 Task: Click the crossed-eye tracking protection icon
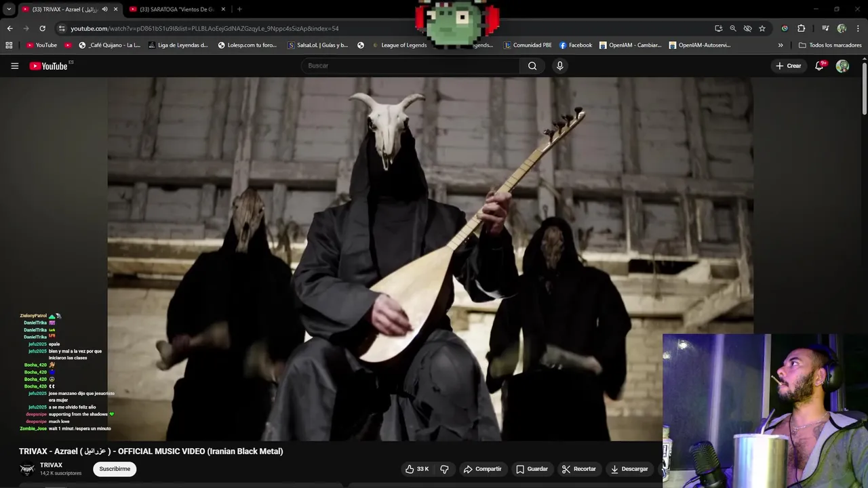(x=747, y=28)
